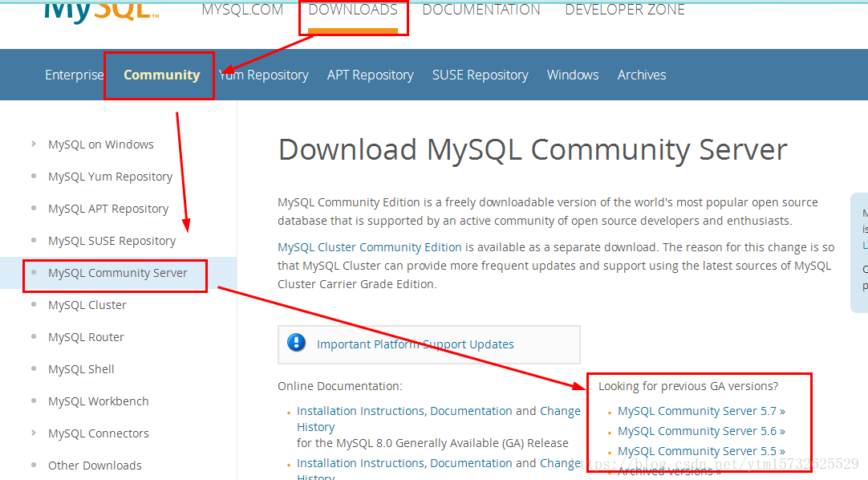Image resolution: width=868 pixels, height=480 pixels.
Task: Go to the APT Repository sub-menu
Action: [371, 75]
